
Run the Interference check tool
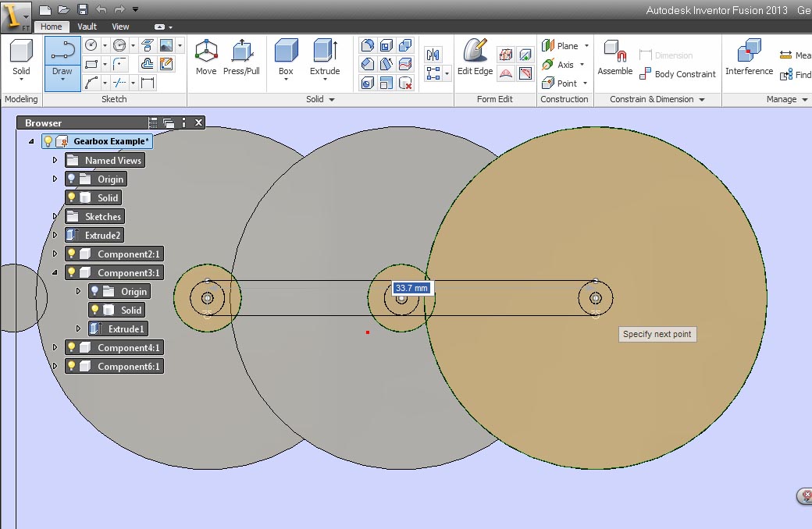pos(749,58)
